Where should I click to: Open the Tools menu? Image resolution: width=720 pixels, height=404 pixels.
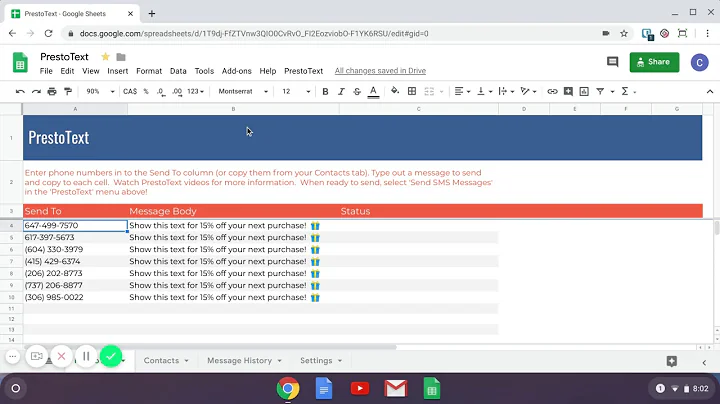pyautogui.click(x=204, y=71)
